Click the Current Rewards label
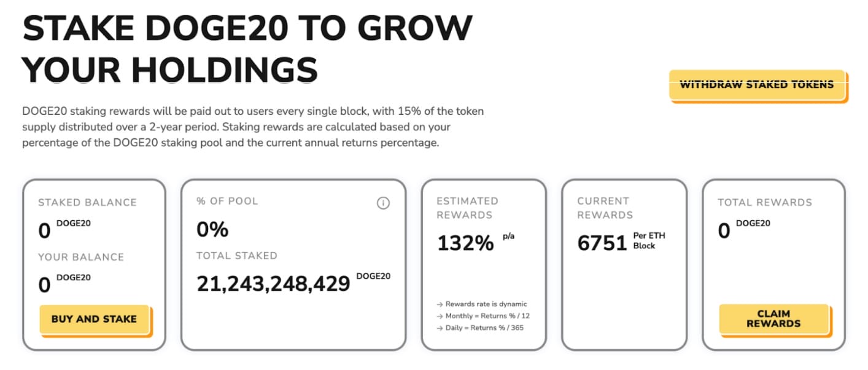The width and height of the screenshot is (868, 370). pyautogui.click(x=605, y=208)
